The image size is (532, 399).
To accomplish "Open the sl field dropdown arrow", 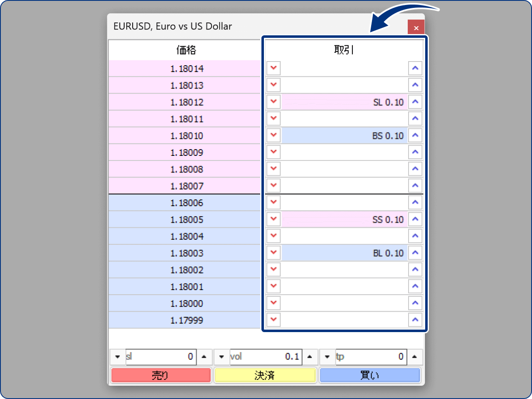I will tap(118, 357).
